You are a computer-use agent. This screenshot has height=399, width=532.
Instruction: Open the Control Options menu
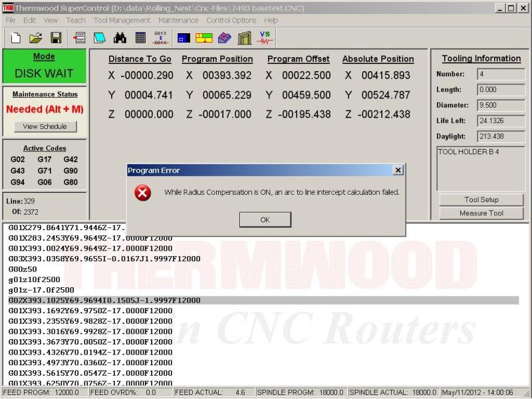coord(231,20)
